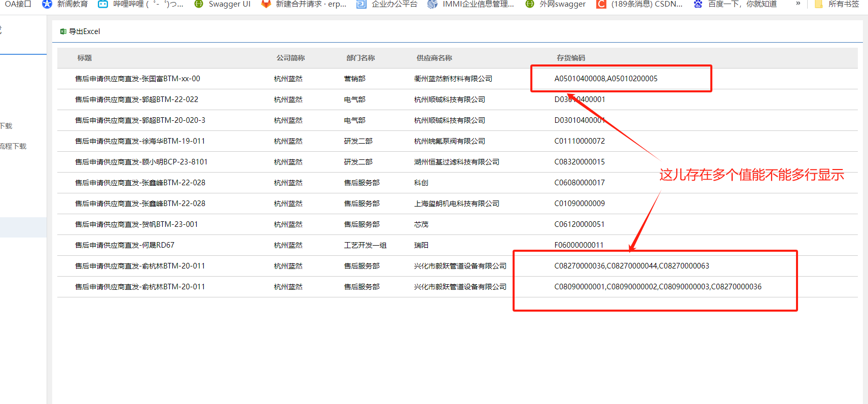Open the 新阁教育 bookmark
The width and height of the screenshot is (868, 404).
coord(65,4)
